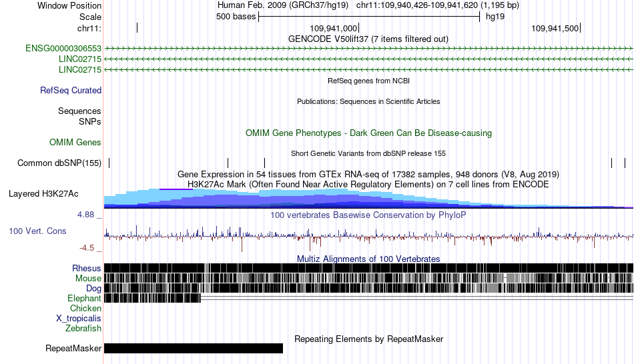Click the layered blue H3K27Ac signal graph
Screen dimensions: 634x364
(369, 199)
